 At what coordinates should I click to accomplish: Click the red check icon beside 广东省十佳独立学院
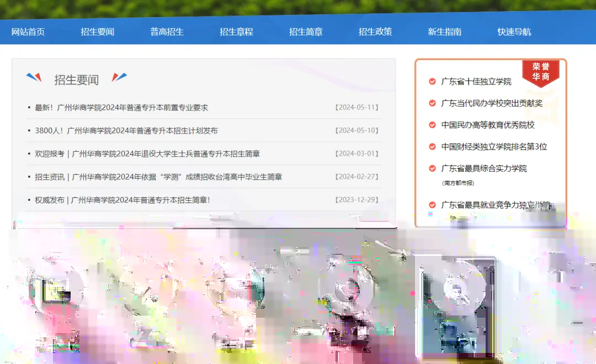pyautogui.click(x=432, y=81)
